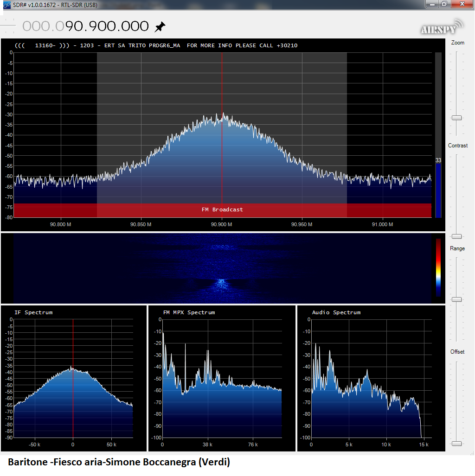Image resolution: width=475 pixels, height=476 pixels.
Task: Click the SDR# application icon in the title bar
Action: [x=6, y=5]
